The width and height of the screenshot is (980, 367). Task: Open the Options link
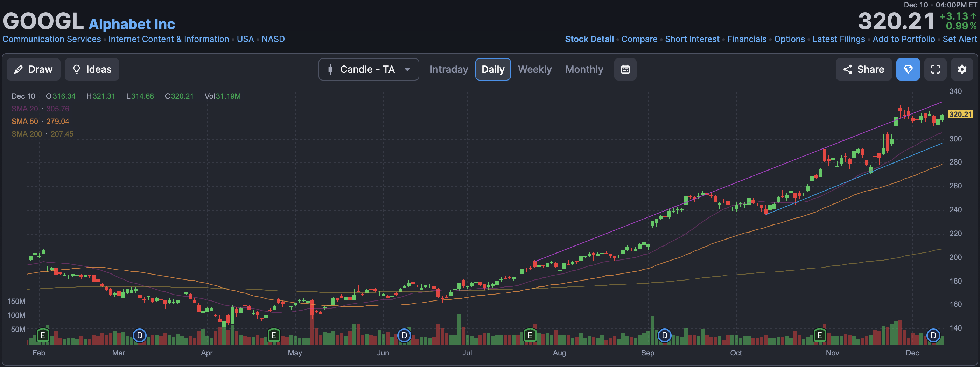click(x=789, y=39)
